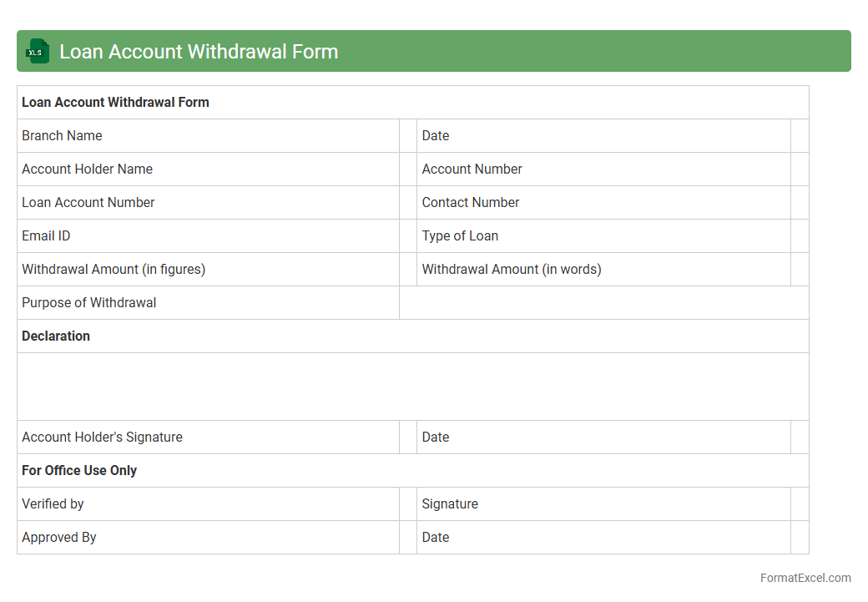Click the Withdrawal Amount (in figures) cell
The image size is (868, 602).
(208, 270)
